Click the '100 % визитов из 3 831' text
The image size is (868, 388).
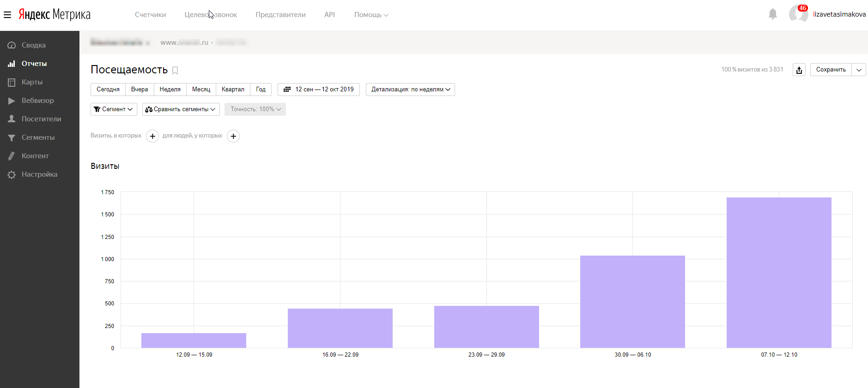click(x=752, y=70)
